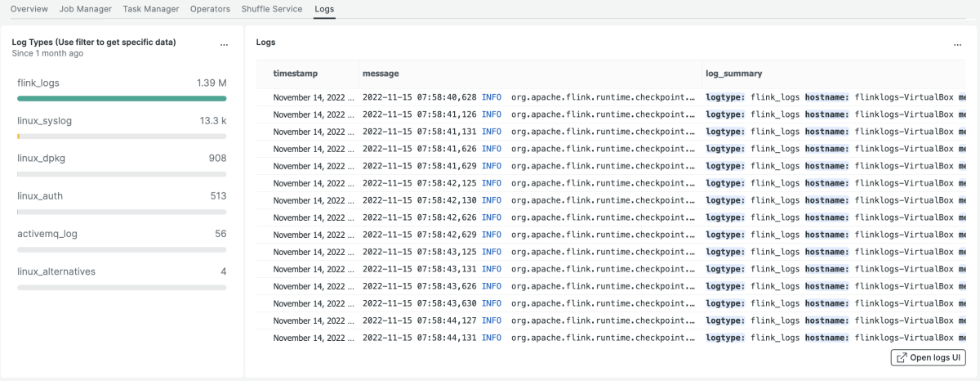Select the linux_dpkg log type
The width and height of the screenshot is (980, 381).
click(41, 158)
